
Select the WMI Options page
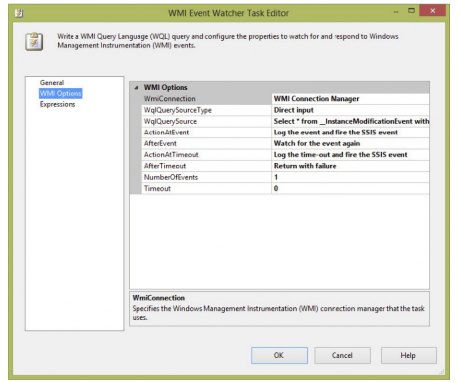tap(60, 93)
